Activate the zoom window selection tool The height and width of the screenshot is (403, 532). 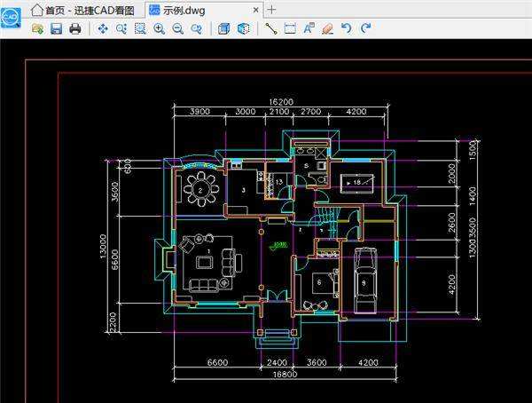(x=140, y=28)
